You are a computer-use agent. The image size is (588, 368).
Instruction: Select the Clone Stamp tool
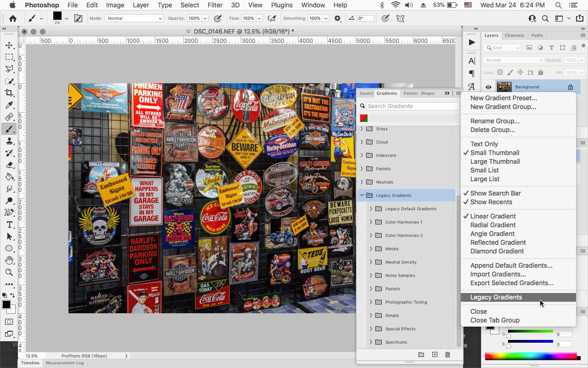[x=9, y=141]
